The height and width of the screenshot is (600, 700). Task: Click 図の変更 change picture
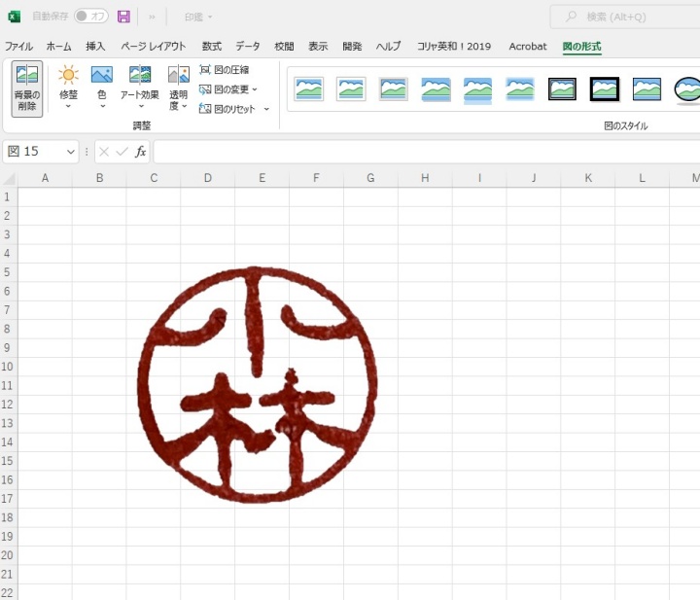[x=224, y=89]
